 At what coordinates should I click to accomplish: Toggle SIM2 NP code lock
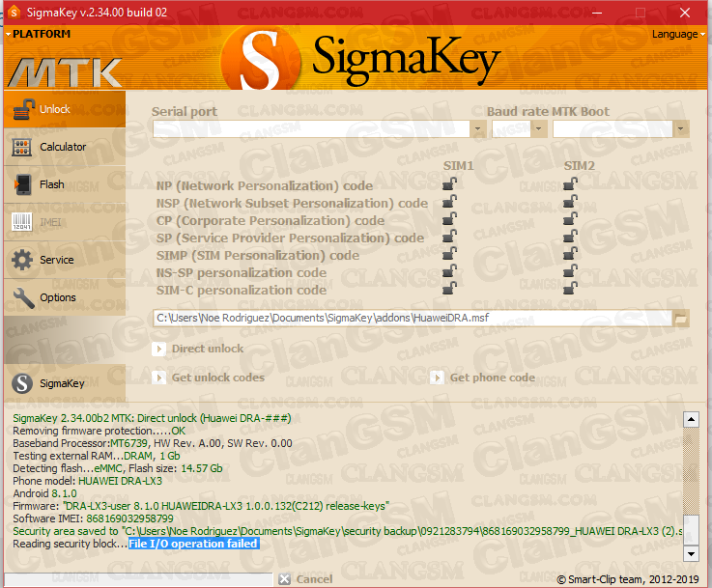(570, 184)
